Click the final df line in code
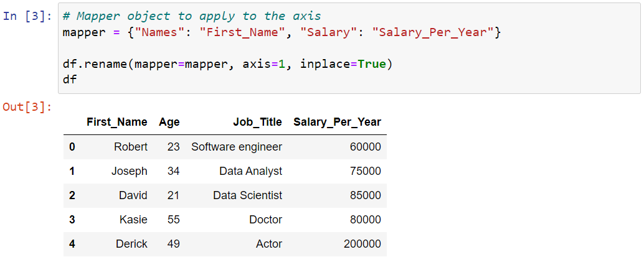The height and width of the screenshot is (257, 644). [x=70, y=80]
